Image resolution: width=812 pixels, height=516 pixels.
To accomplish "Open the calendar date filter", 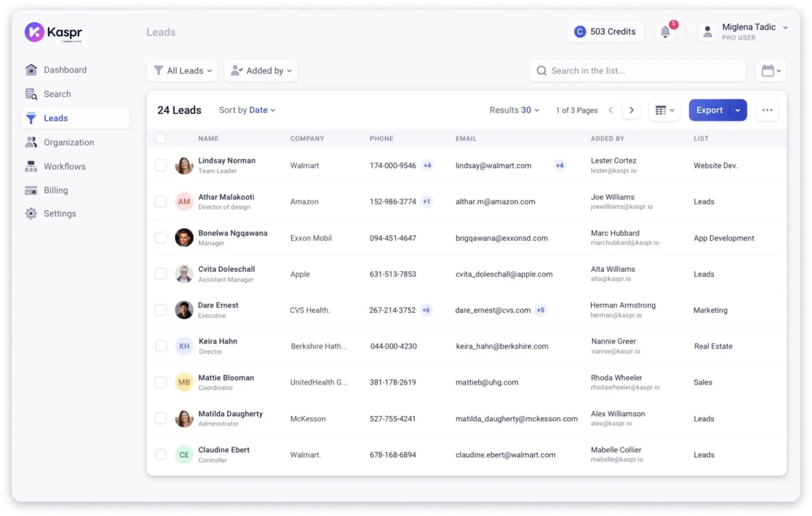I will (x=771, y=70).
